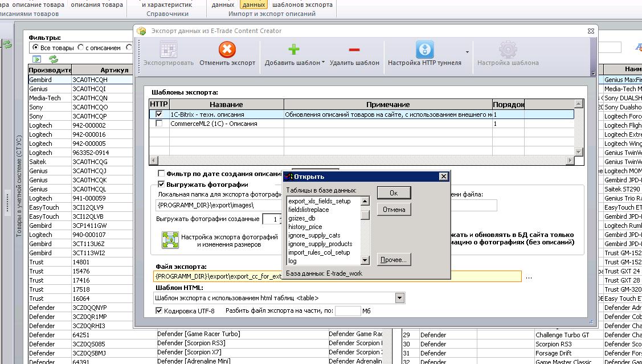
Task: Select Saitek row 3CA0THCQG
Action: pyautogui.click(x=81, y=162)
